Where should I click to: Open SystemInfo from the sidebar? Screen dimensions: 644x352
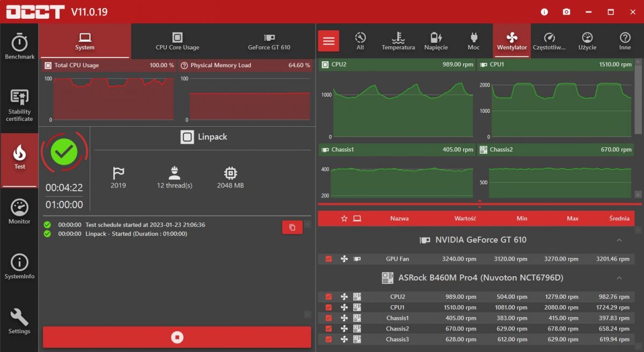pyautogui.click(x=19, y=267)
